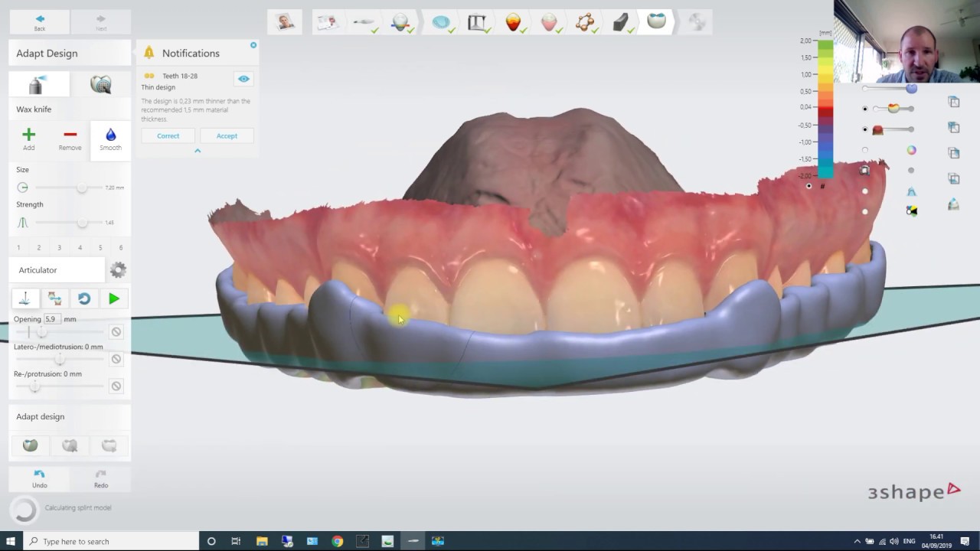Accept the thin design notification

227,135
